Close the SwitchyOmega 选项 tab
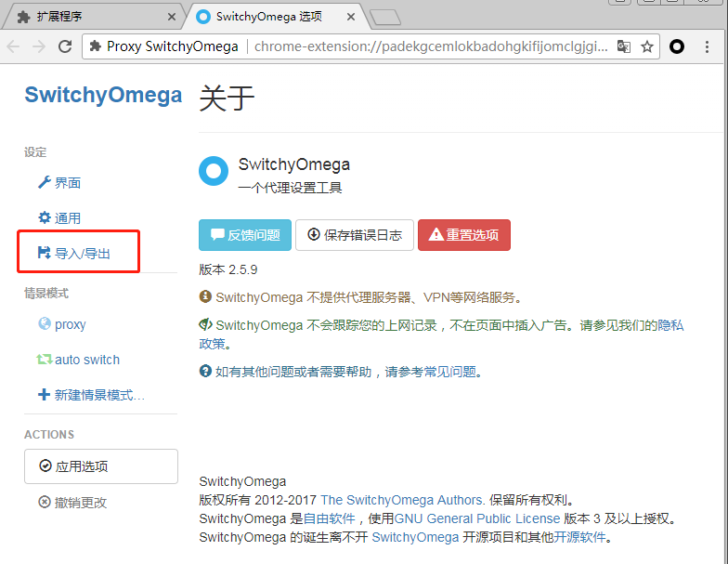Image resolution: width=728 pixels, height=564 pixels. [x=351, y=17]
